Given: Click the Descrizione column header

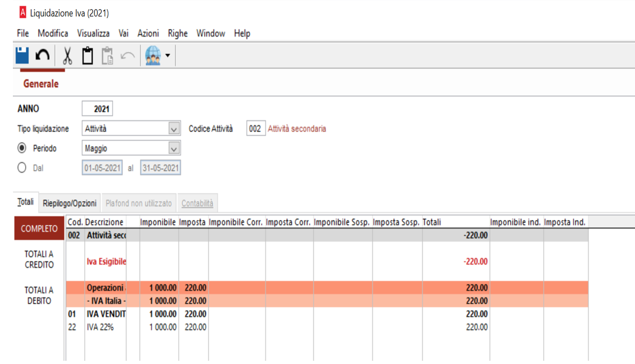Looking at the screenshot, I should pyautogui.click(x=104, y=222).
